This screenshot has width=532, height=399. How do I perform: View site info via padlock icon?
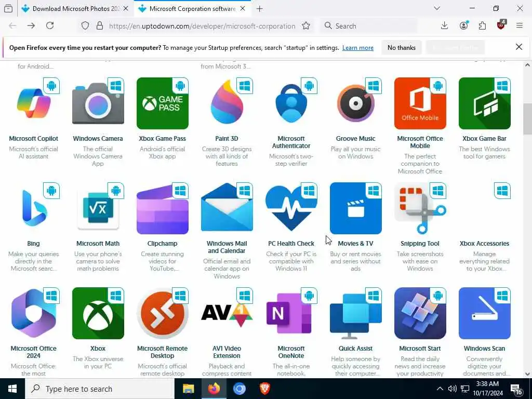[x=100, y=26]
